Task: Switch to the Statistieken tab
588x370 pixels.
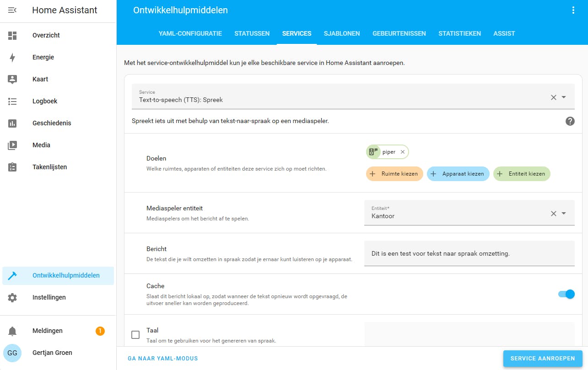Action: point(460,33)
